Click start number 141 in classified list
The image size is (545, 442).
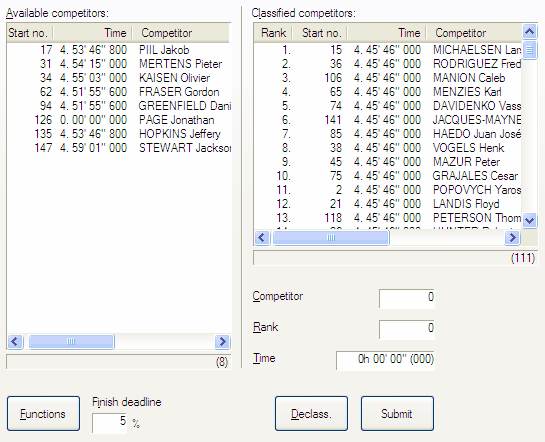pyautogui.click(x=333, y=120)
